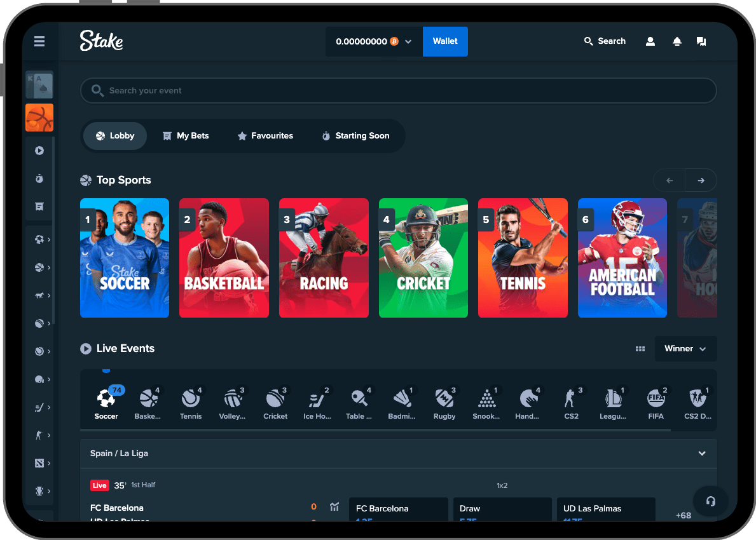Image resolution: width=756 pixels, height=540 pixels.
Task: Click the Search your event field
Action: coord(398,91)
